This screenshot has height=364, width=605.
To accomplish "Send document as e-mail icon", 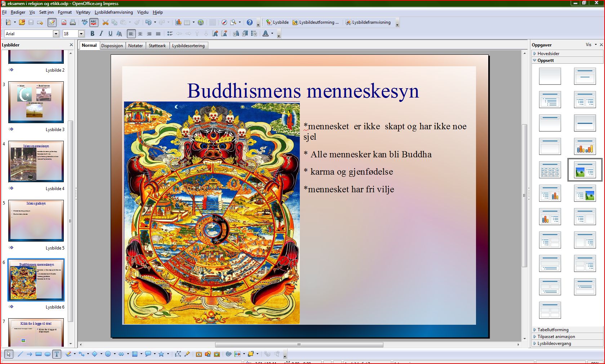I will [x=40, y=22].
